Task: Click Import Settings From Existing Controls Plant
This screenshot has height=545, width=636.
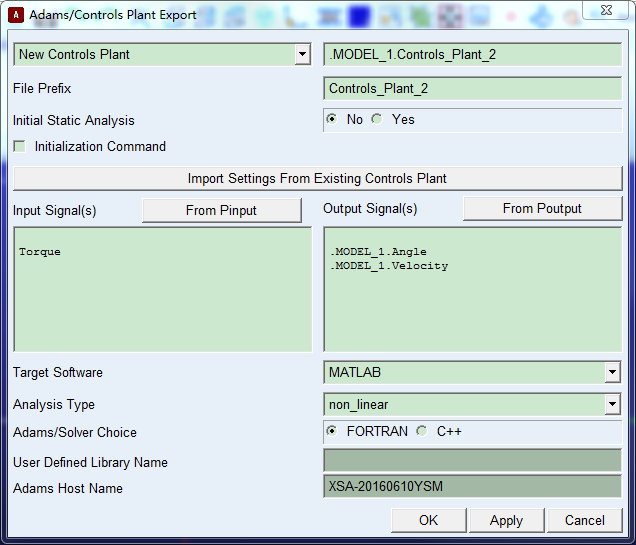Action: point(317,179)
